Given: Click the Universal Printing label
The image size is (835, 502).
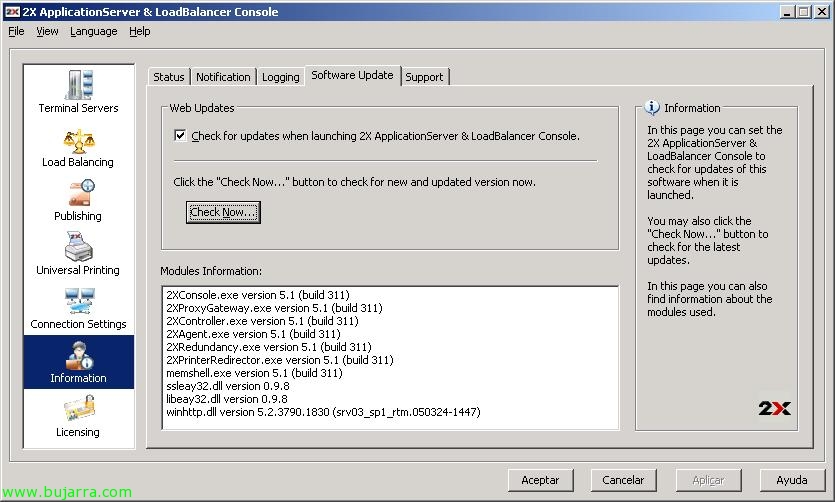Looking at the screenshot, I should 78,270.
